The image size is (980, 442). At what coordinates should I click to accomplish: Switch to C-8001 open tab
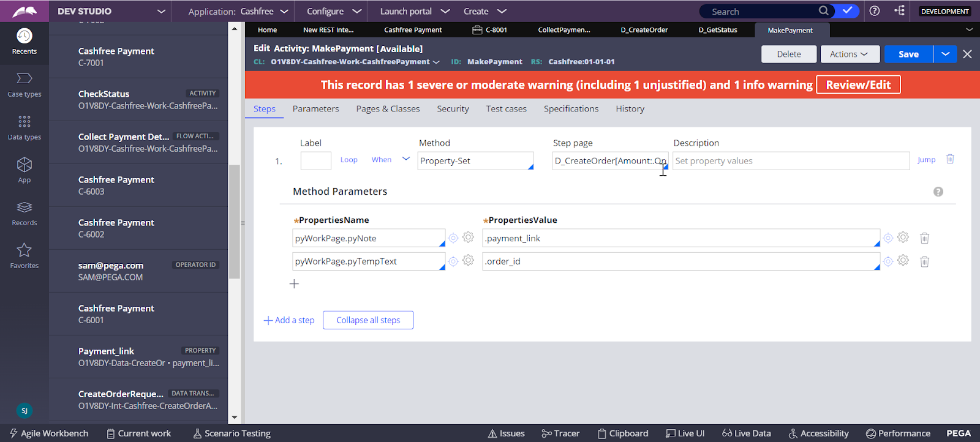490,29
